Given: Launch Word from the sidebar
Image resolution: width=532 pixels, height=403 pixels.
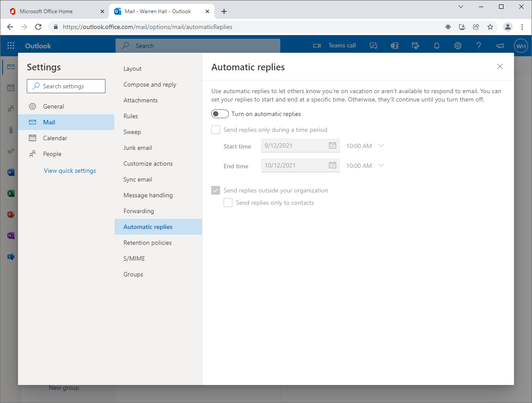Looking at the screenshot, I should pyautogui.click(x=11, y=172).
